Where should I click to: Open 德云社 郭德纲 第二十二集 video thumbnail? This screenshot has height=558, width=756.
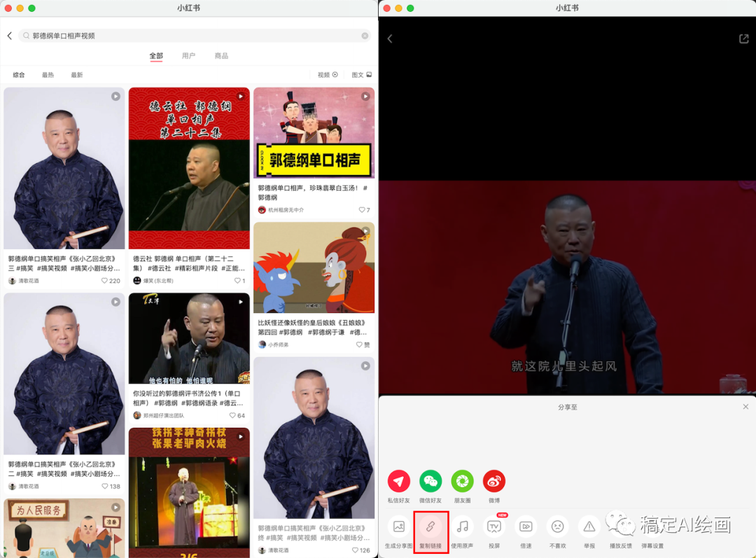[x=189, y=168]
